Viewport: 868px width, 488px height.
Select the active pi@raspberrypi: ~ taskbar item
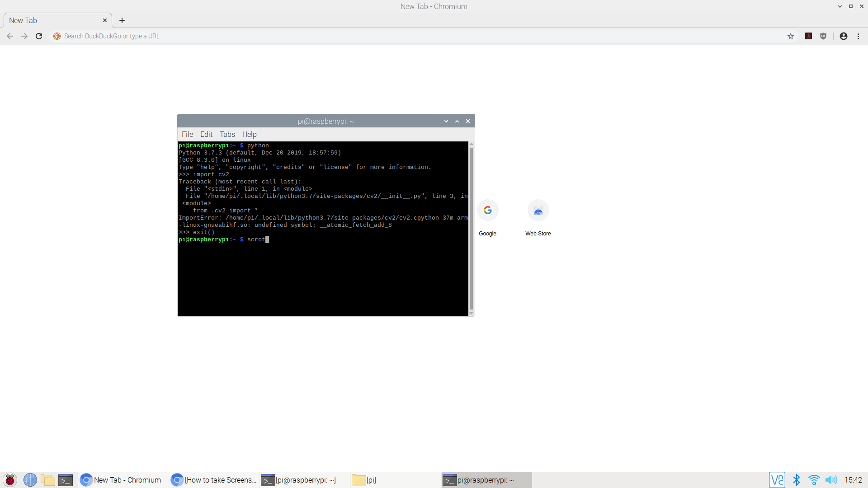[x=486, y=480]
